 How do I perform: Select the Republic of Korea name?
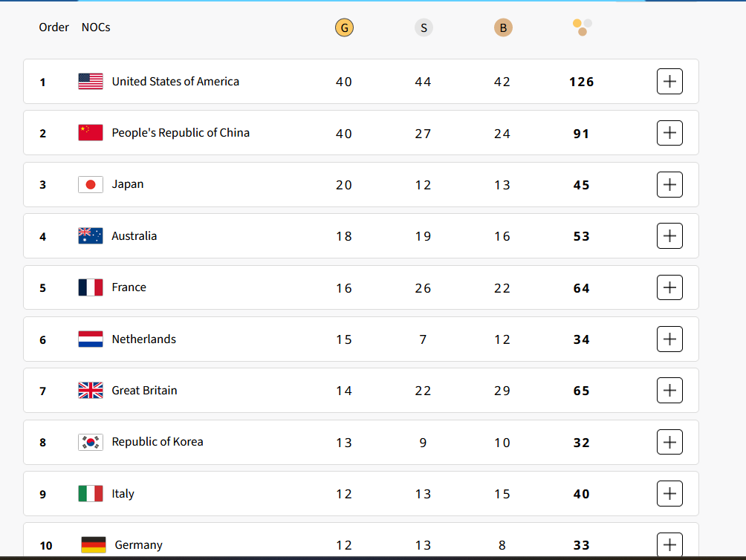[x=158, y=442]
